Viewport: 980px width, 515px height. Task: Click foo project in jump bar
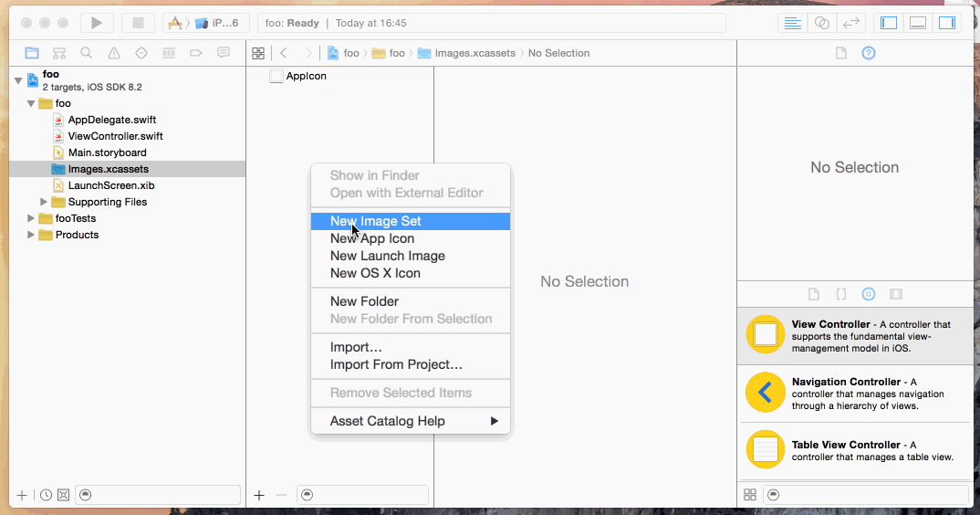pos(343,53)
